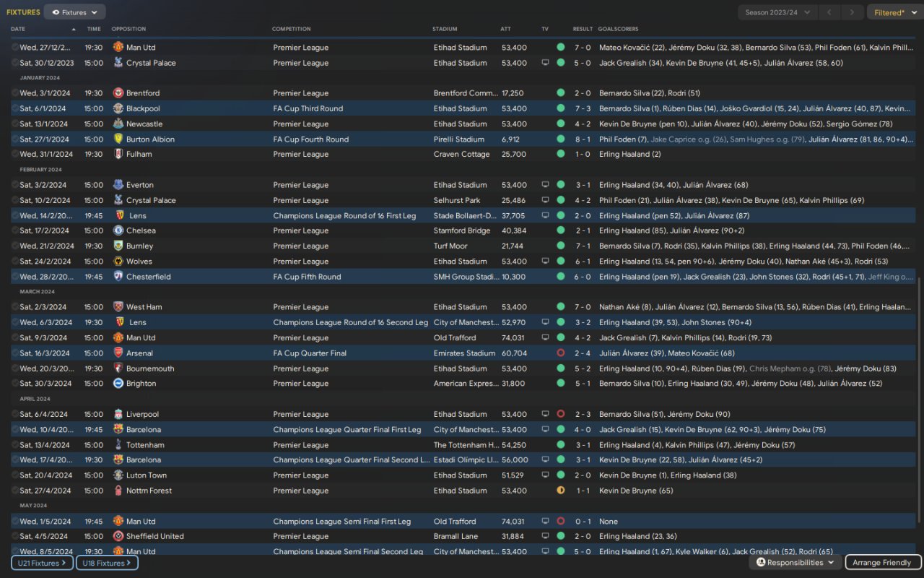Click the Sheffield United club crest
Viewport: 924px width, 578px height.
(x=118, y=536)
